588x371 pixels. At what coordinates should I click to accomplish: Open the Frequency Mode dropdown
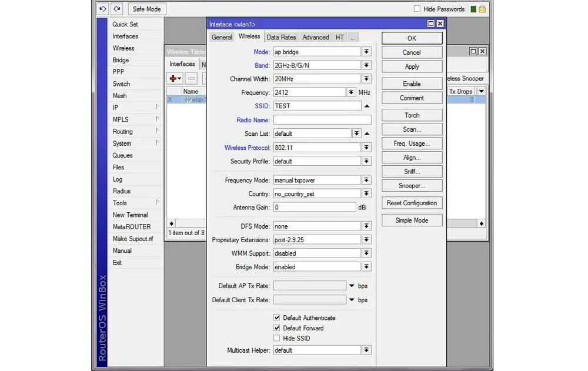pos(366,180)
